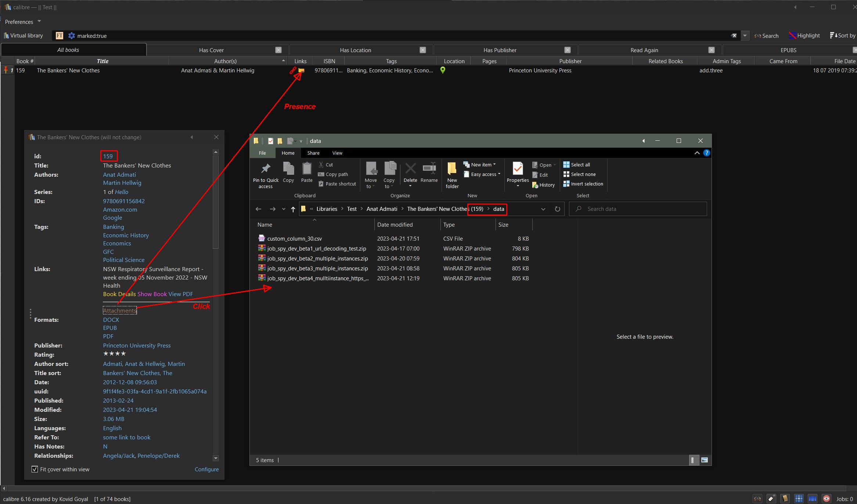Open the Preferences dropdown arrow
The image size is (857, 504).
pos(39,21)
